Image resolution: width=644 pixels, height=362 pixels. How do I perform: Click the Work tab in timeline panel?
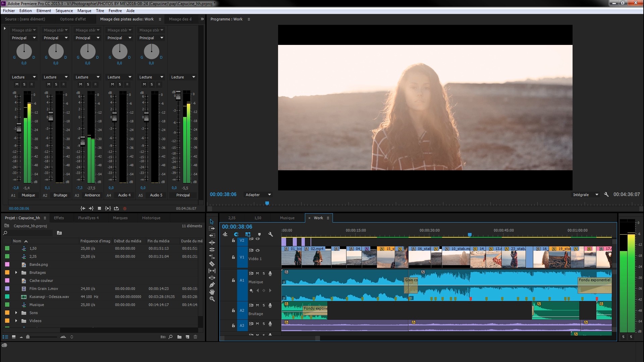pos(318,218)
